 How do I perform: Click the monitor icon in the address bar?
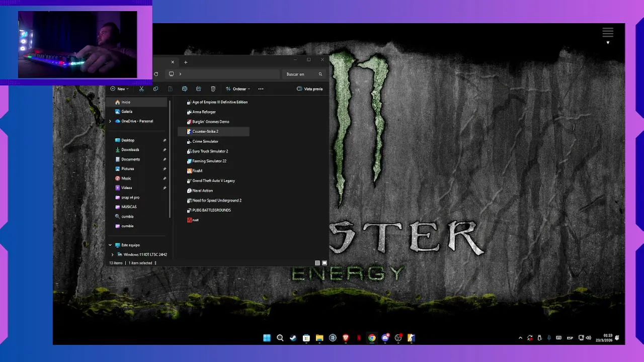click(171, 74)
